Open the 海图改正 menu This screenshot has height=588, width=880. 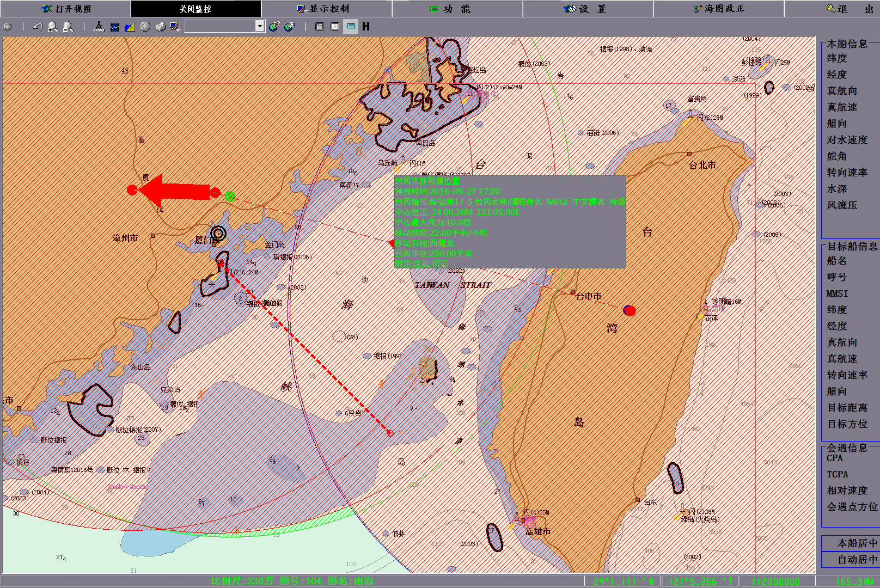(x=719, y=9)
